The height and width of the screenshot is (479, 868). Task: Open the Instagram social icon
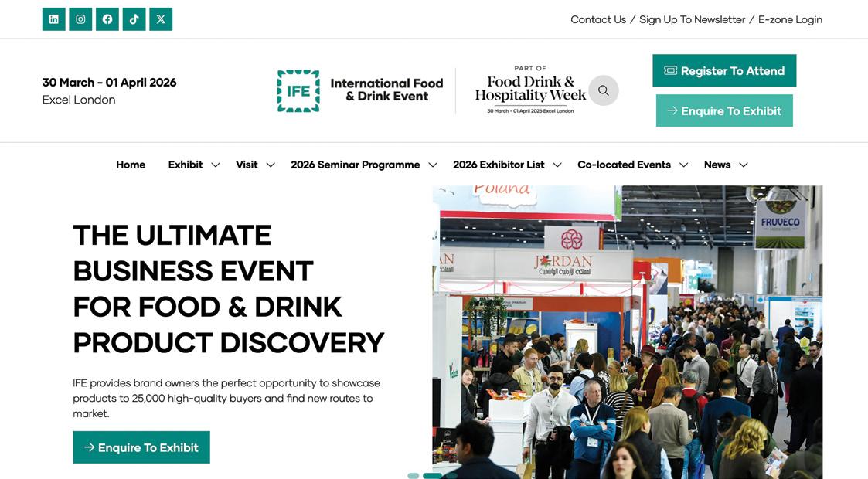point(80,19)
